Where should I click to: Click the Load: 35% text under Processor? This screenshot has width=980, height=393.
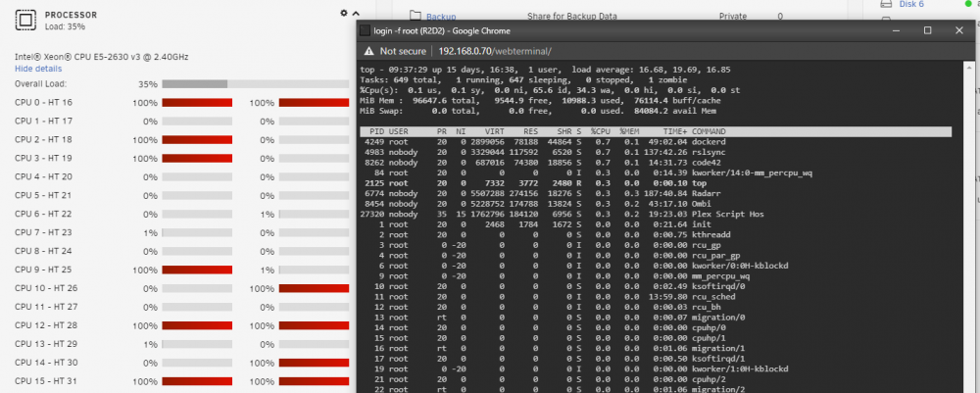65,26
